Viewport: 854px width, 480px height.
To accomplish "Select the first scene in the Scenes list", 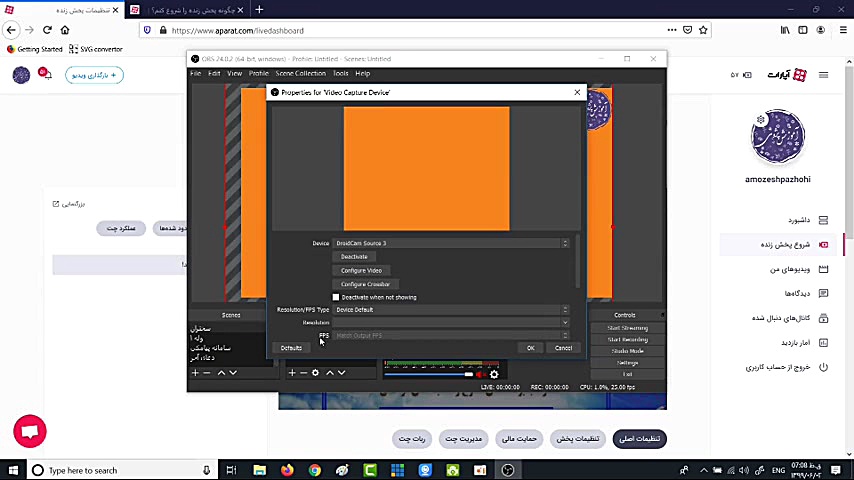I will point(200,329).
